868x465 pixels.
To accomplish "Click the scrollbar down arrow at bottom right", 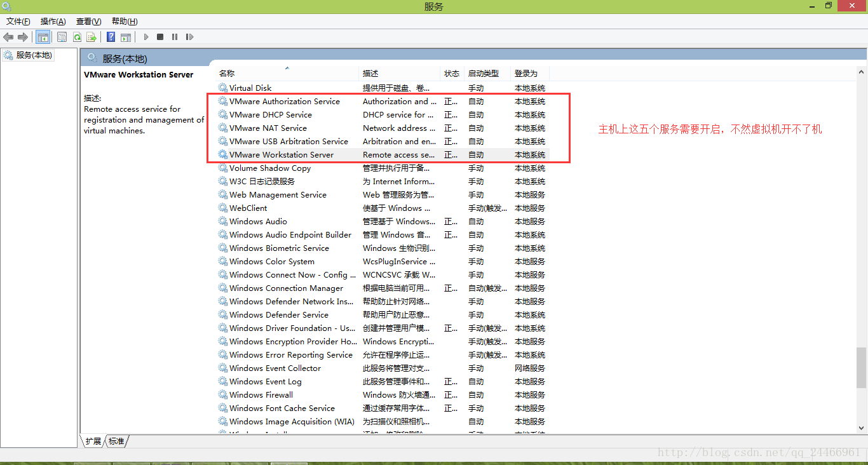I will [861, 429].
